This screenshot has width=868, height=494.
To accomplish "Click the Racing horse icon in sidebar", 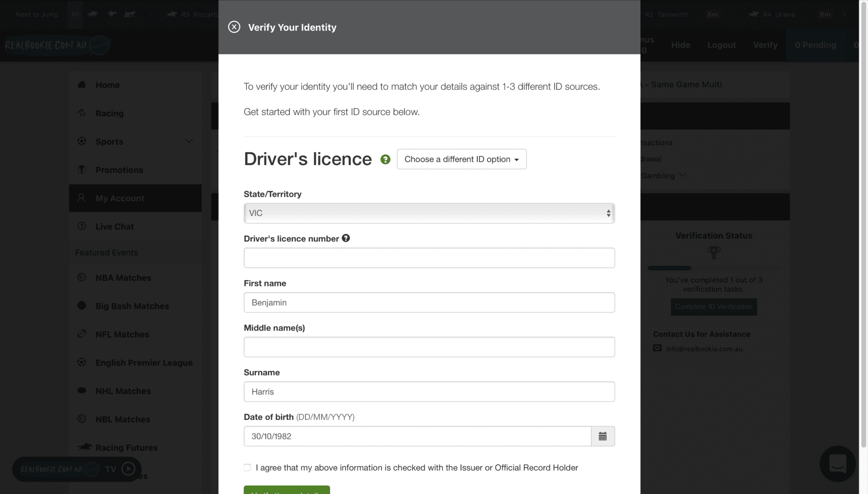I will click(82, 113).
